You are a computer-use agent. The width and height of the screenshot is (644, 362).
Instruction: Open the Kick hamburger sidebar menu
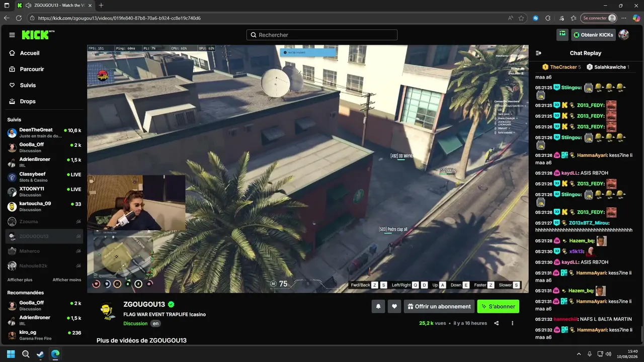pos(12,35)
